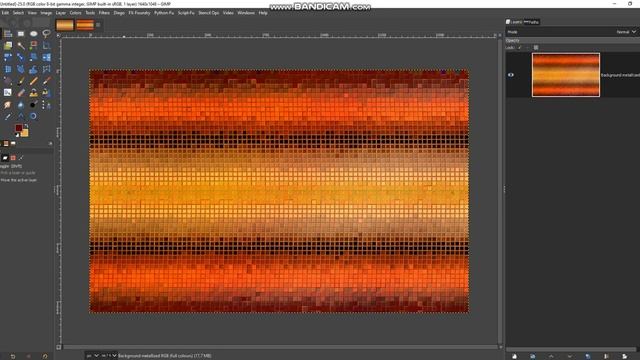Open the Windows menu
This screenshot has height=360, width=640.
(246, 13)
